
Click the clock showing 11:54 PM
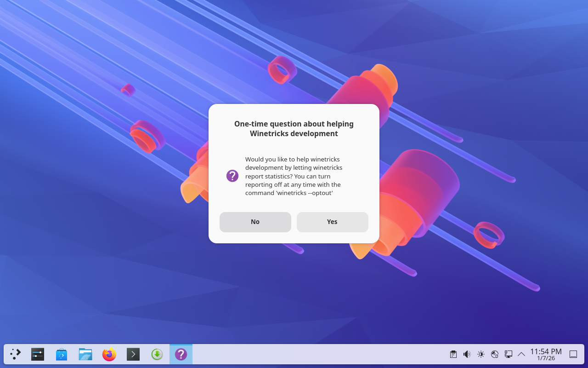pyautogui.click(x=546, y=354)
